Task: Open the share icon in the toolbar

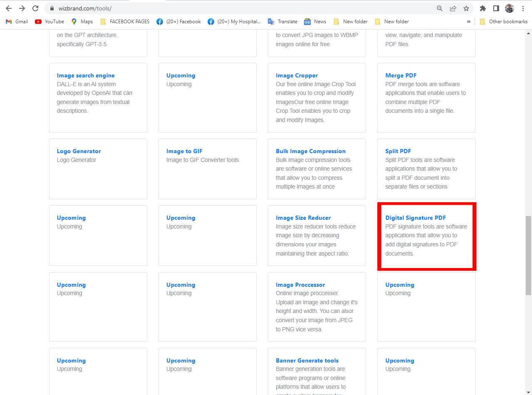Action: [x=453, y=8]
